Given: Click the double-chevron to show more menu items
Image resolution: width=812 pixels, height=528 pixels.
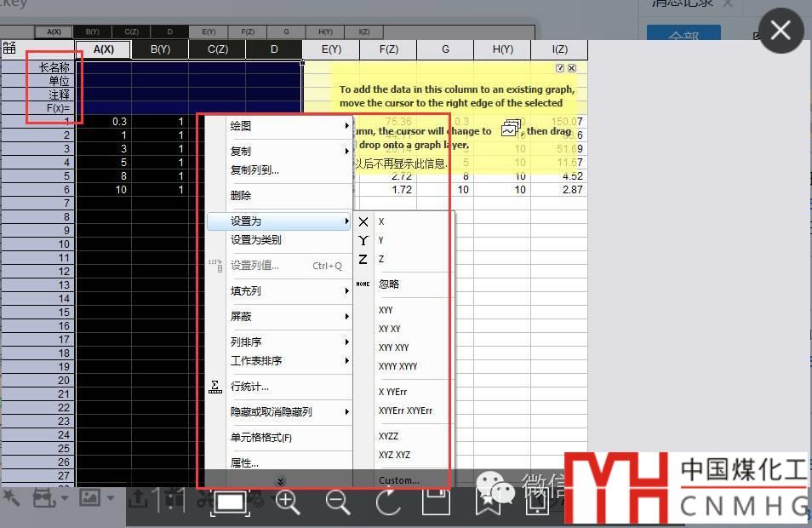Looking at the screenshot, I should click(280, 481).
